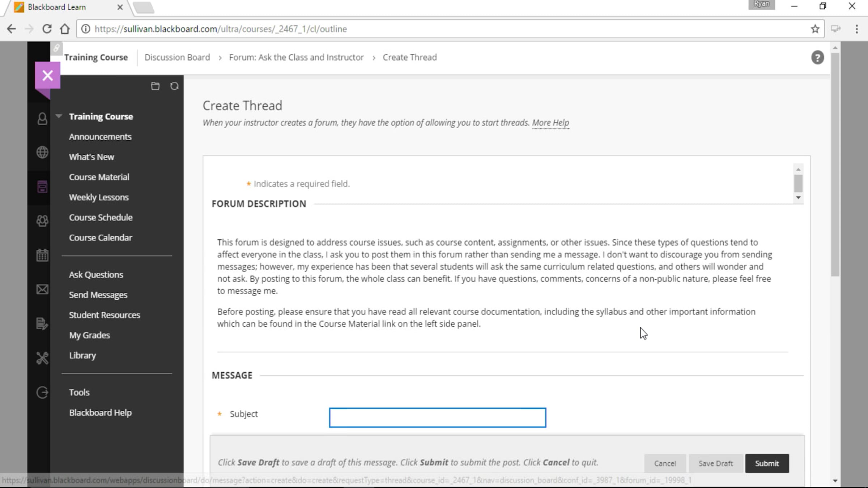Open the Grades document icon
868x488 pixels.
click(x=42, y=324)
